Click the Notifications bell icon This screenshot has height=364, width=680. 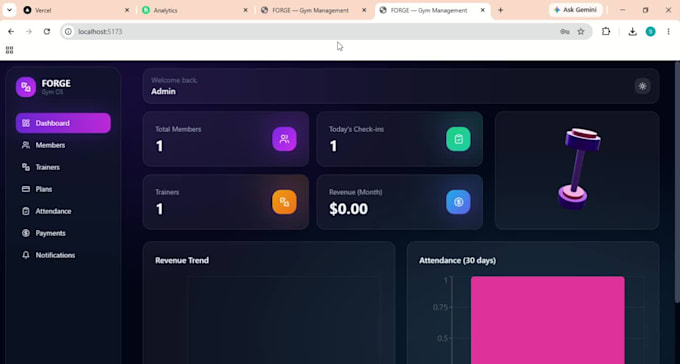(26, 255)
